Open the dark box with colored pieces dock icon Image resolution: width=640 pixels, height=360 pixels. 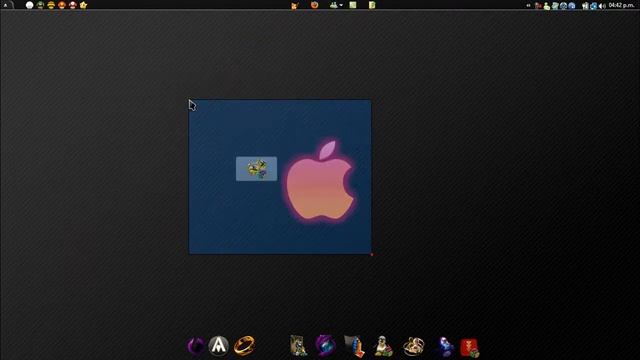tap(354, 346)
